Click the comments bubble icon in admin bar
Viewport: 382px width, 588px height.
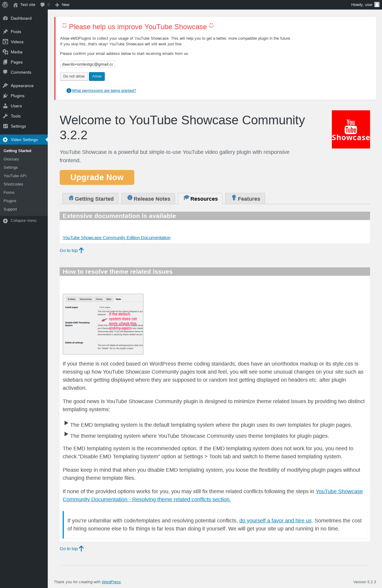click(42, 5)
